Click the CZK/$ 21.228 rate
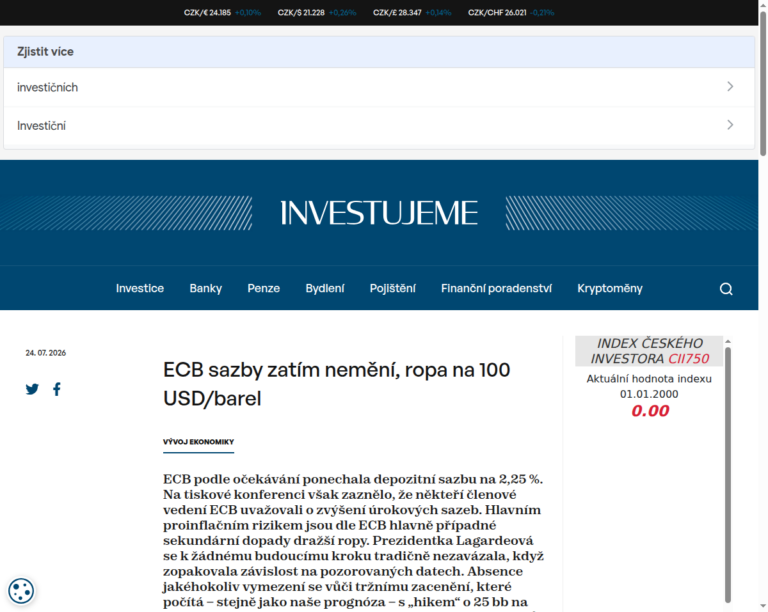Image resolution: width=768 pixels, height=612 pixels. [x=301, y=13]
